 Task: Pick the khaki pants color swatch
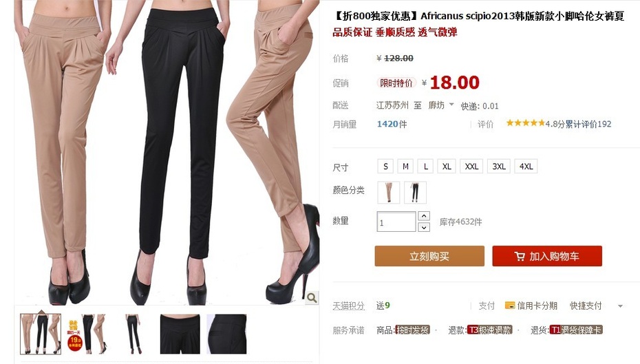pos(389,192)
